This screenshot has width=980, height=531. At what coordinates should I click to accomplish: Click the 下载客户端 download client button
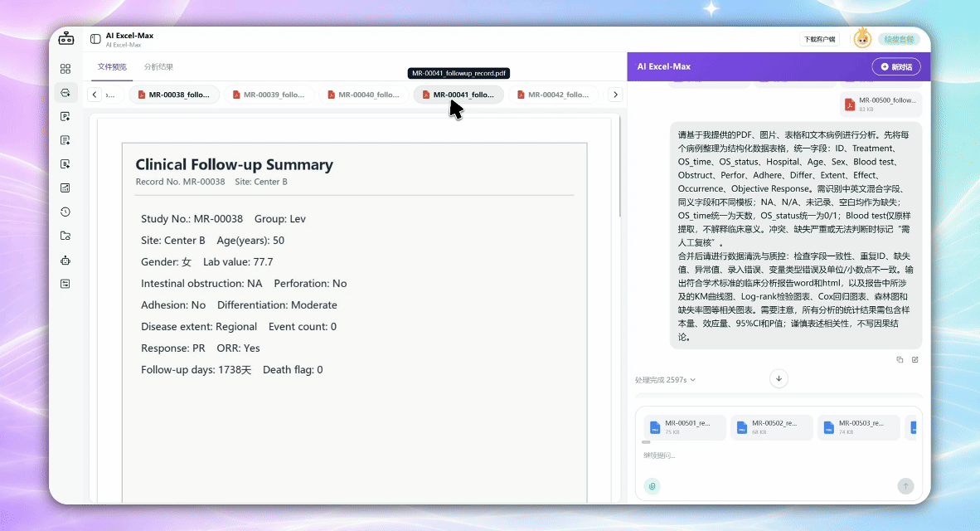pos(819,39)
